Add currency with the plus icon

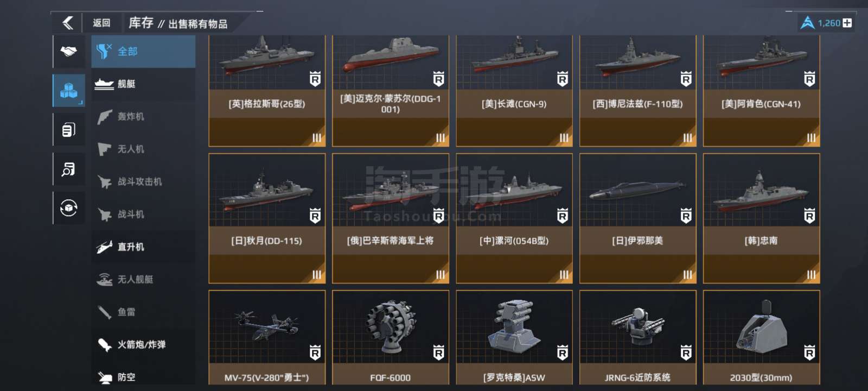pos(847,23)
